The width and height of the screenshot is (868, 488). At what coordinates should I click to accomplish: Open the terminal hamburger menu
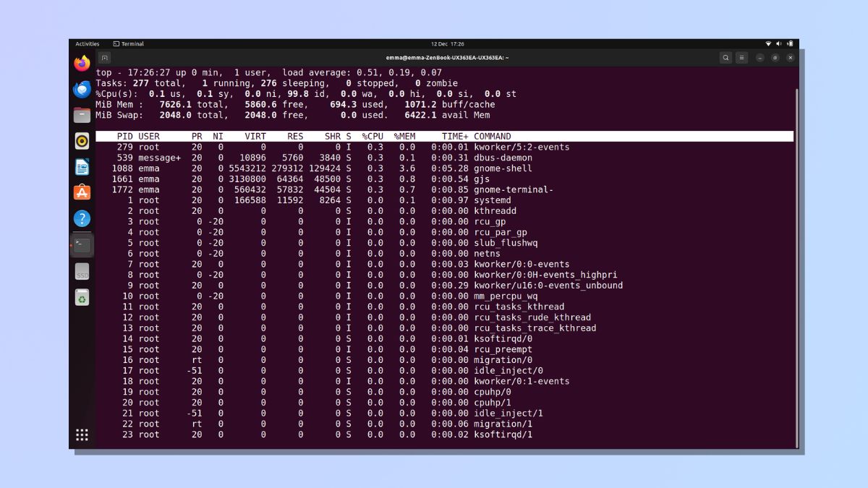(741, 58)
